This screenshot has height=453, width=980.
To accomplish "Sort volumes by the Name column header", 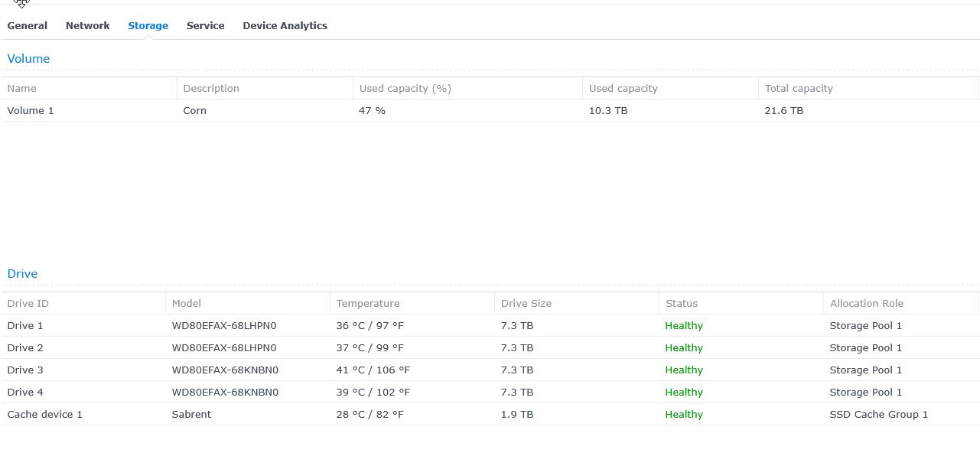I will coord(22,89).
